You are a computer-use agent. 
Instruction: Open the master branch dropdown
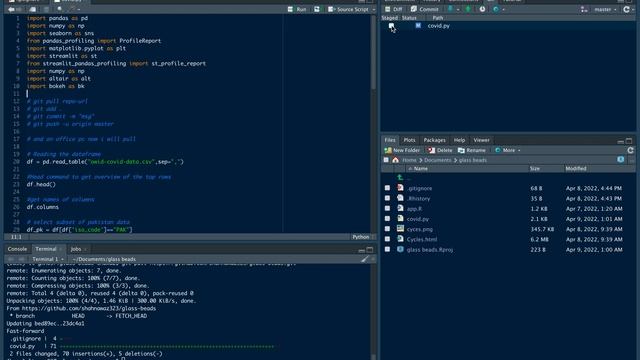tap(605, 9)
